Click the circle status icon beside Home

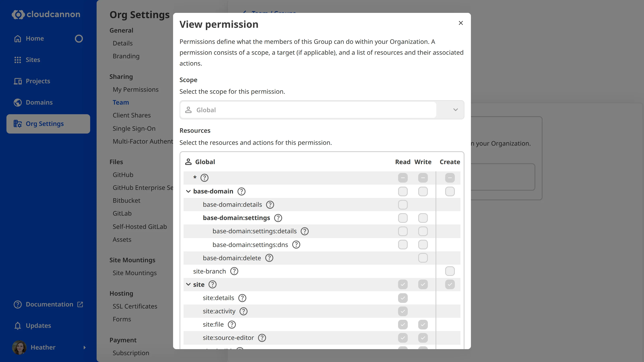[79, 38]
